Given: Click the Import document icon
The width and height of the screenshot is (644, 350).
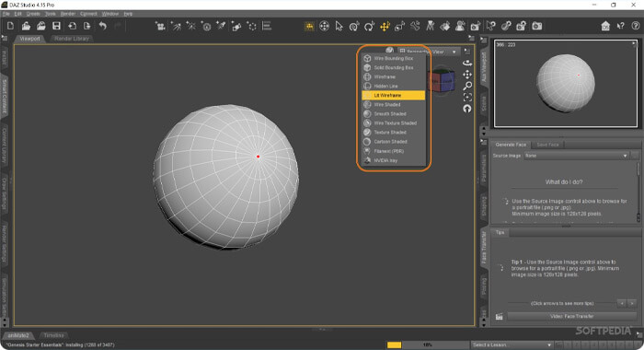Looking at the screenshot, I should pyautogui.click(x=72, y=26).
